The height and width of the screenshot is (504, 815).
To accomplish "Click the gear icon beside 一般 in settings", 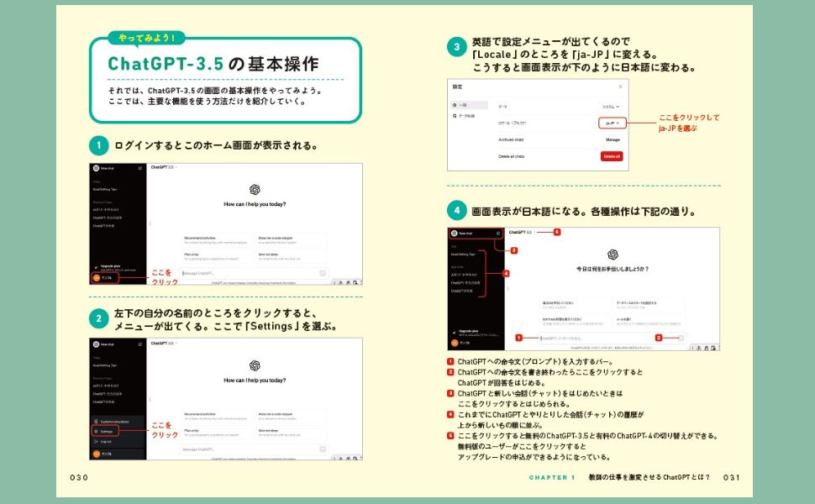I will [455, 105].
